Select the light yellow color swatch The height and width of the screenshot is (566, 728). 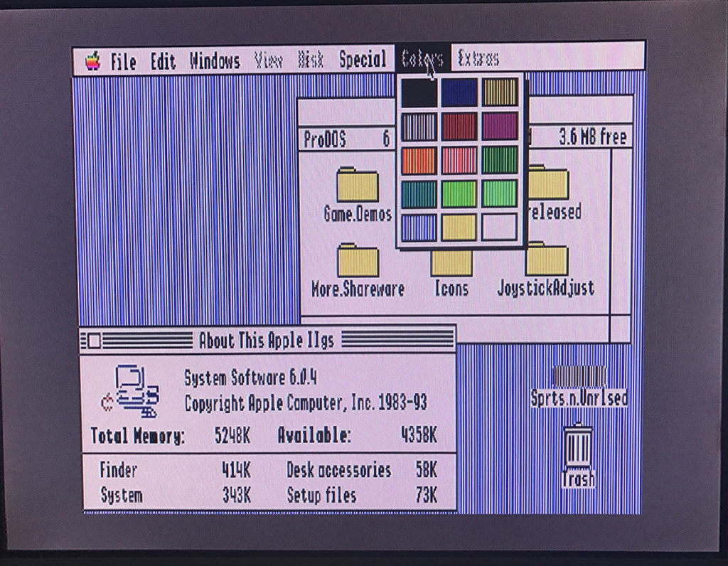[459, 228]
